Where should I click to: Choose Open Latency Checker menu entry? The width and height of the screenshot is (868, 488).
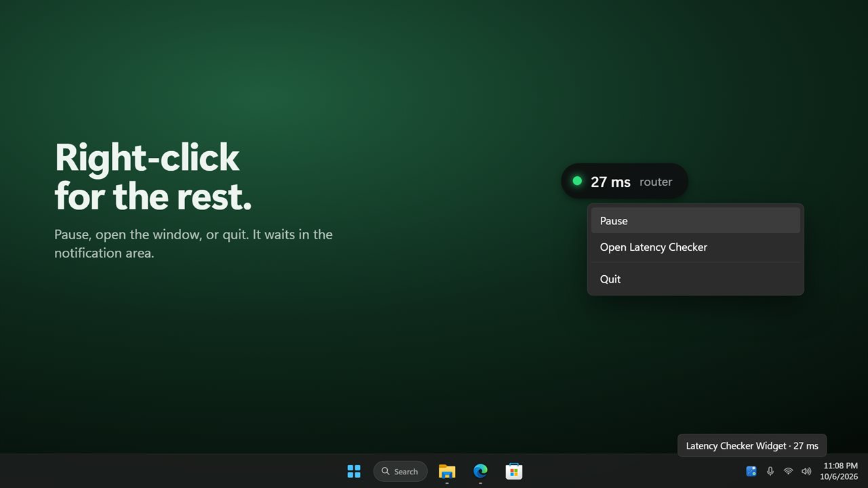(x=695, y=247)
